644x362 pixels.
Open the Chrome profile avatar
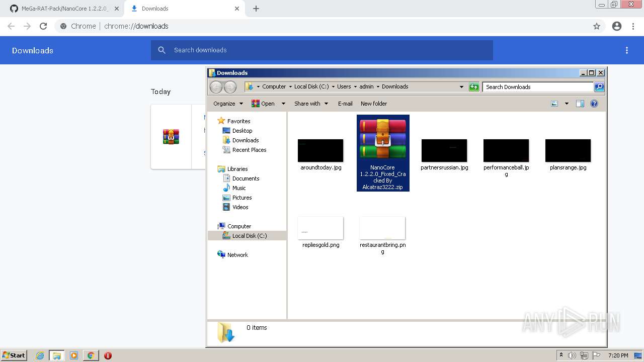617,26
